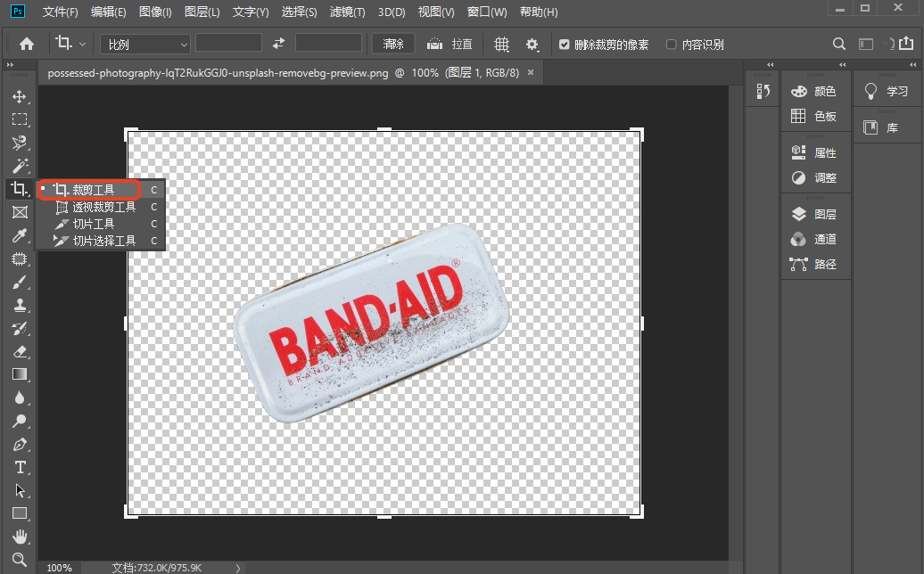This screenshot has height=574, width=924.
Task: Select the Eyedropper tool
Action: click(20, 235)
